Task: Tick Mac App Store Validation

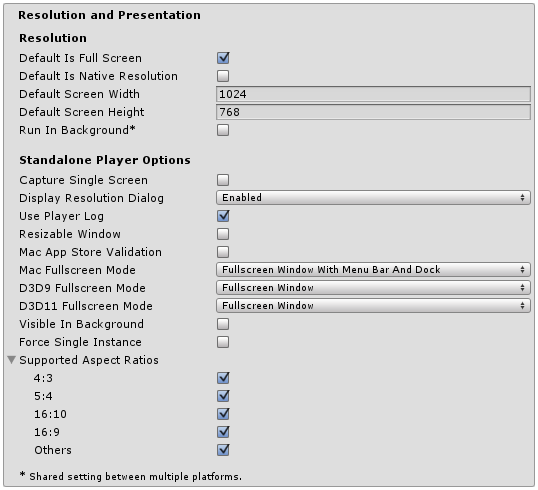Action: [x=223, y=252]
